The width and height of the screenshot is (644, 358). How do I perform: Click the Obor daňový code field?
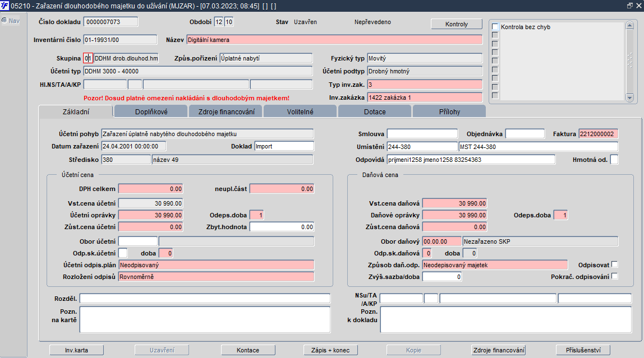pos(442,241)
